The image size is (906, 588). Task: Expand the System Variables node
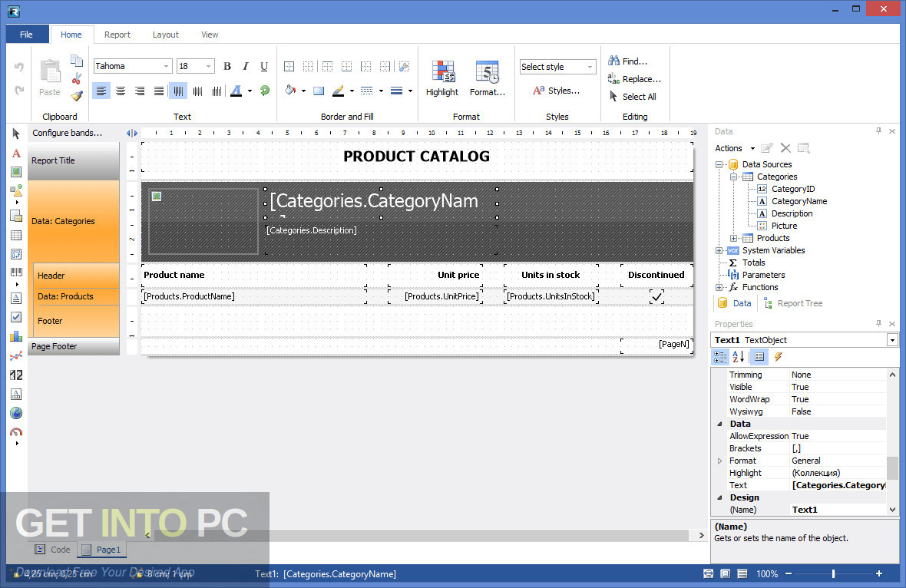click(x=719, y=251)
